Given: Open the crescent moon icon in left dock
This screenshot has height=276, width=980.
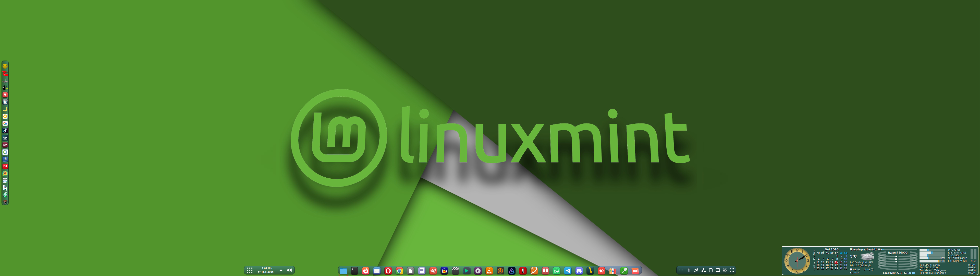Looking at the screenshot, I should point(5,109).
